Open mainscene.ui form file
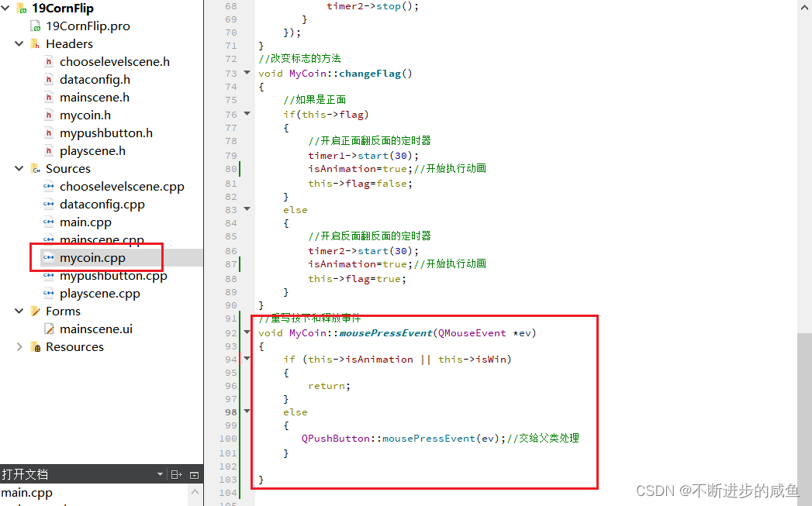This screenshot has width=812, height=506. (x=96, y=329)
